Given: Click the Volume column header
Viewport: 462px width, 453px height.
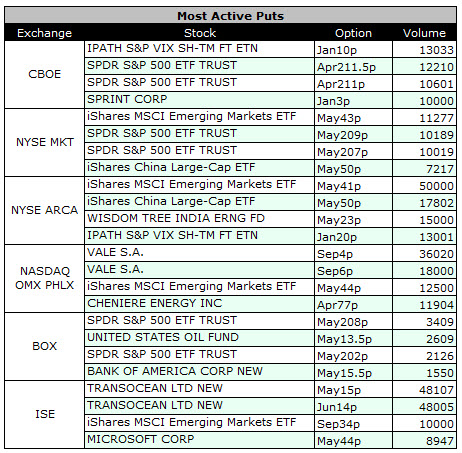Looking at the screenshot, I should (424, 33).
